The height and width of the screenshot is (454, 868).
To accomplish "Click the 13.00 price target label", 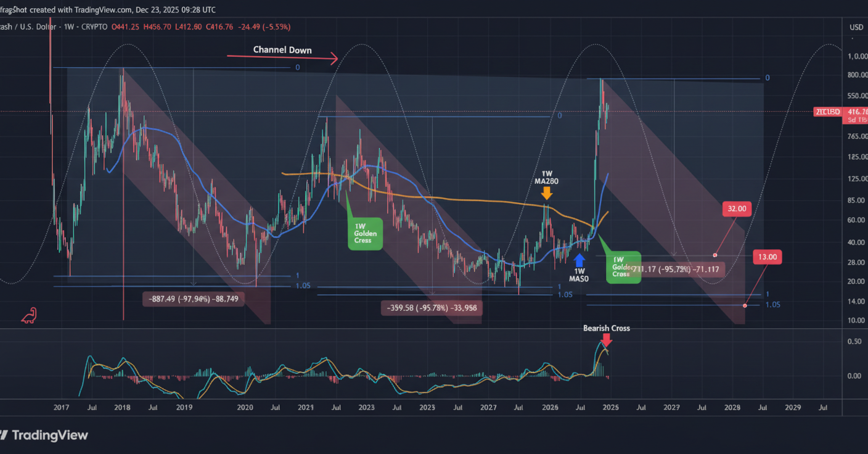I will click(x=767, y=256).
